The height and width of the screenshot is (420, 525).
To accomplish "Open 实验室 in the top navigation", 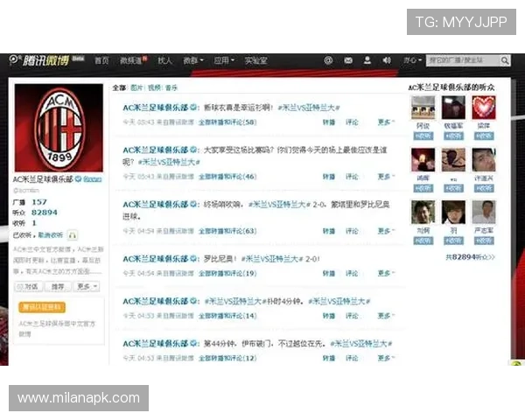I will pyautogui.click(x=255, y=60).
